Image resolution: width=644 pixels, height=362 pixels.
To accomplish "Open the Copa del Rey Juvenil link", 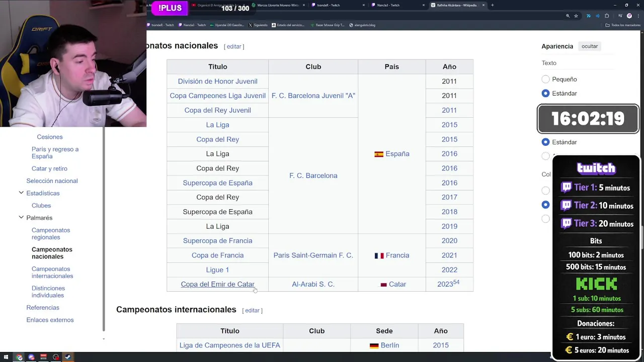I will pyautogui.click(x=217, y=110).
